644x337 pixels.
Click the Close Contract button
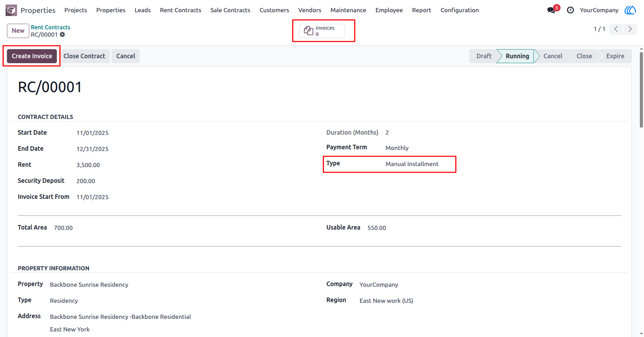coord(84,56)
